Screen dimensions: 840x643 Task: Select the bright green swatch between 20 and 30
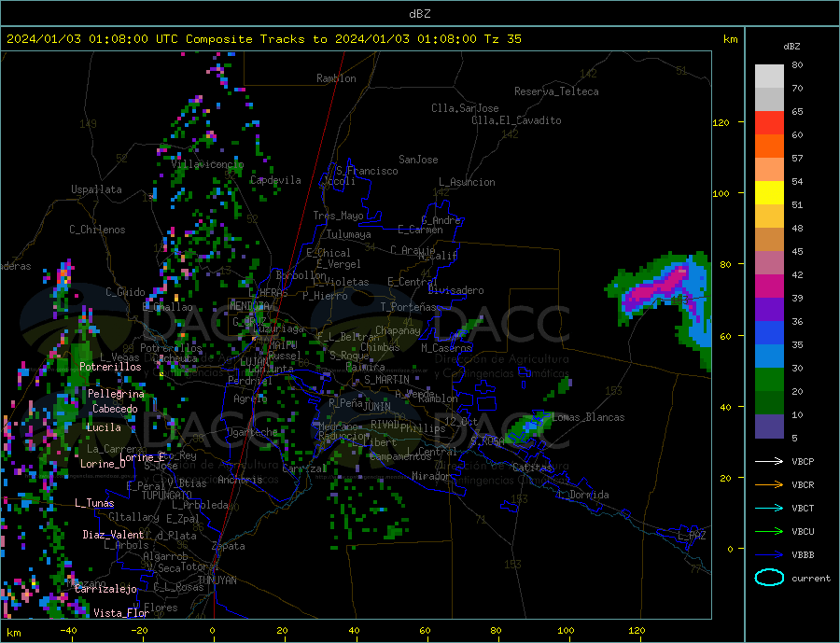tap(769, 380)
